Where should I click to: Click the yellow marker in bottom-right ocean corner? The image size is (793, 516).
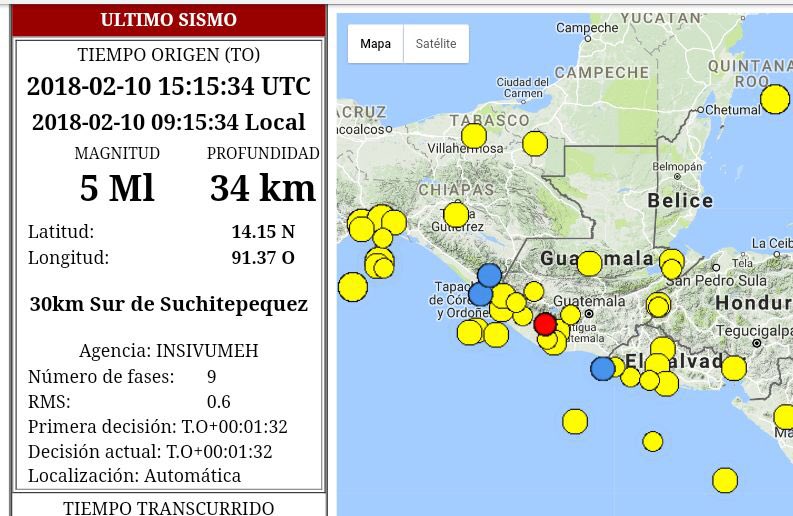[725, 481]
